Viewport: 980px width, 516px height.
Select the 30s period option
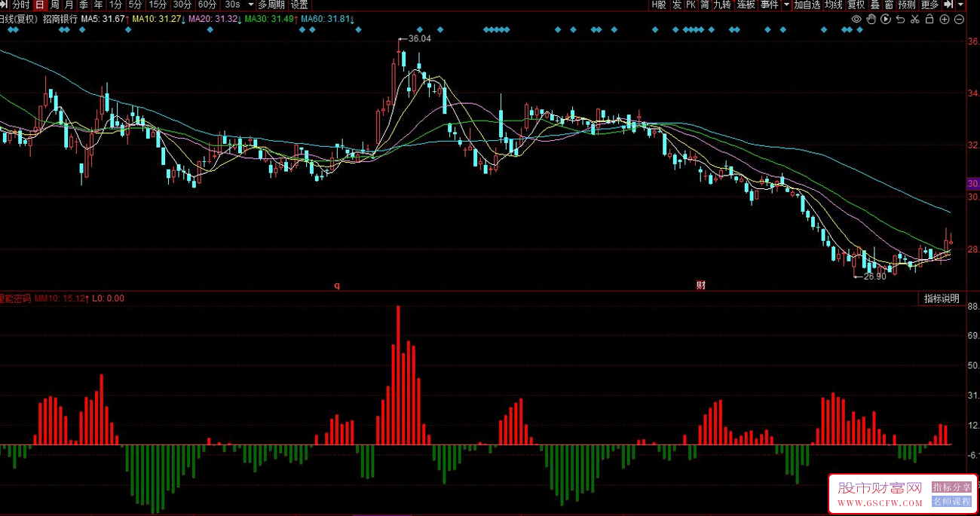click(x=233, y=5)
